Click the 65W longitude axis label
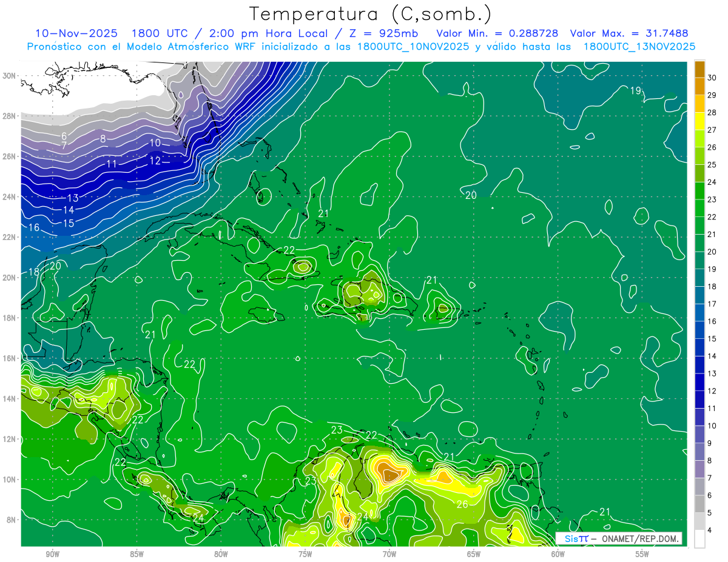The image size is (728, 562). pyautogui.click(x=474, y=554)
